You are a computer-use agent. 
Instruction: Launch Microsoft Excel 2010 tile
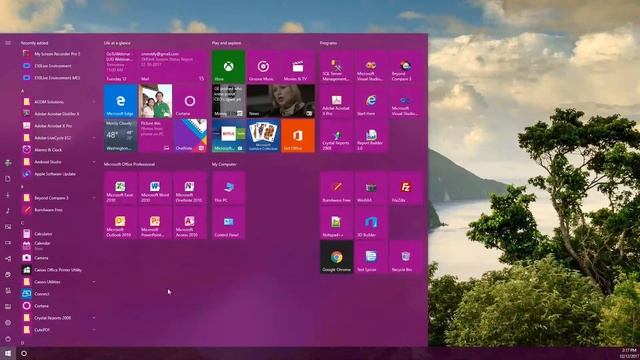click(120, 188)
